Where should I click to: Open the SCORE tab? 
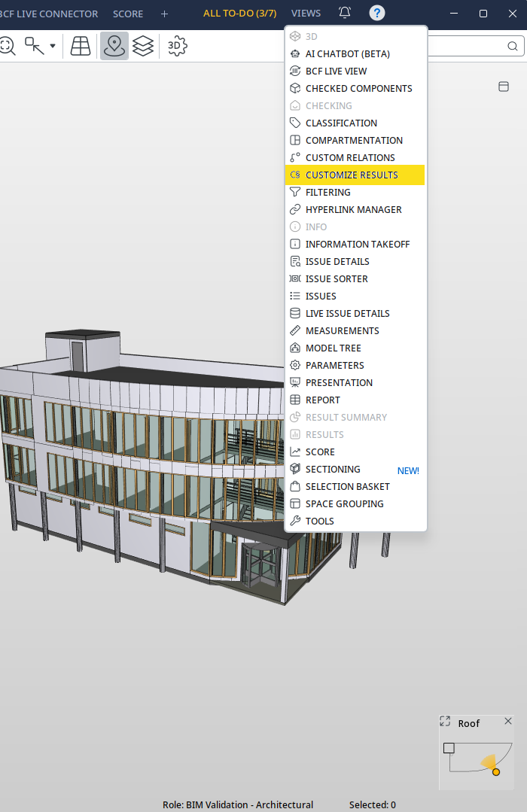pyautogui.click(x=128, y=14)
